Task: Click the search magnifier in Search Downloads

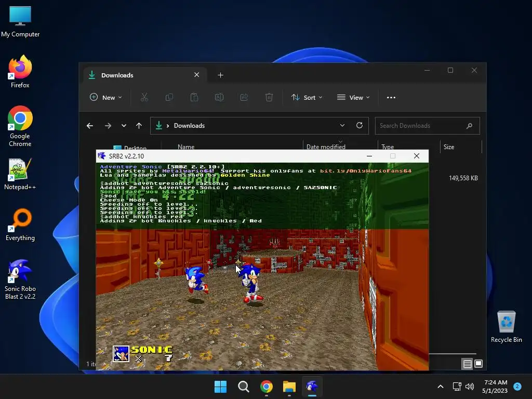Action: coord(469,126)
